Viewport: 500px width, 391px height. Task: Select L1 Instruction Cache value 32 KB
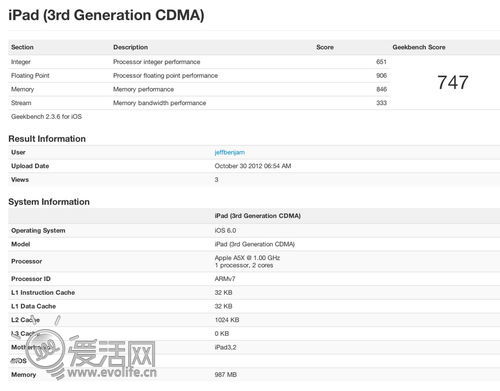(x=223, y=292)
